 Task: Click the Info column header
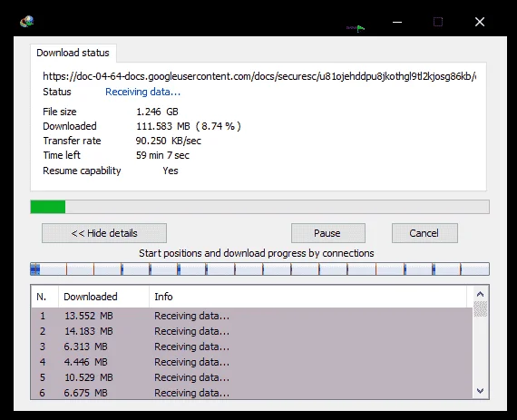pos(308,297)
